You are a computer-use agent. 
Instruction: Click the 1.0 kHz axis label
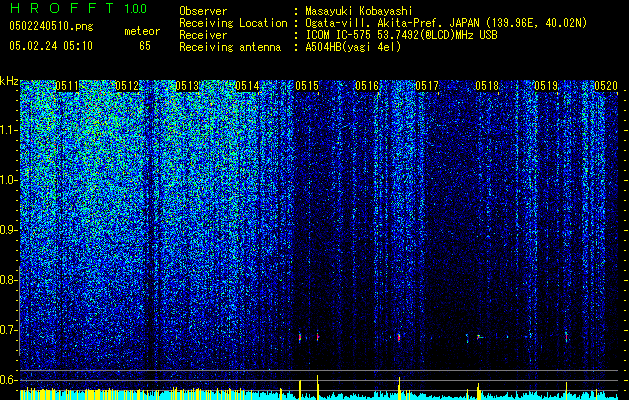9,180
